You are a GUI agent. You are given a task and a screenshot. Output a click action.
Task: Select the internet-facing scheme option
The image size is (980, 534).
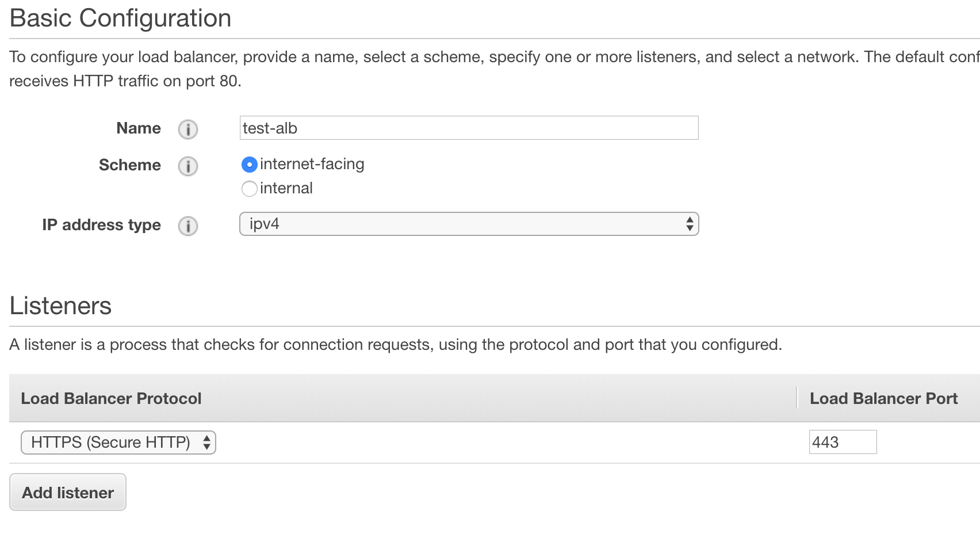tap(249, 165)
